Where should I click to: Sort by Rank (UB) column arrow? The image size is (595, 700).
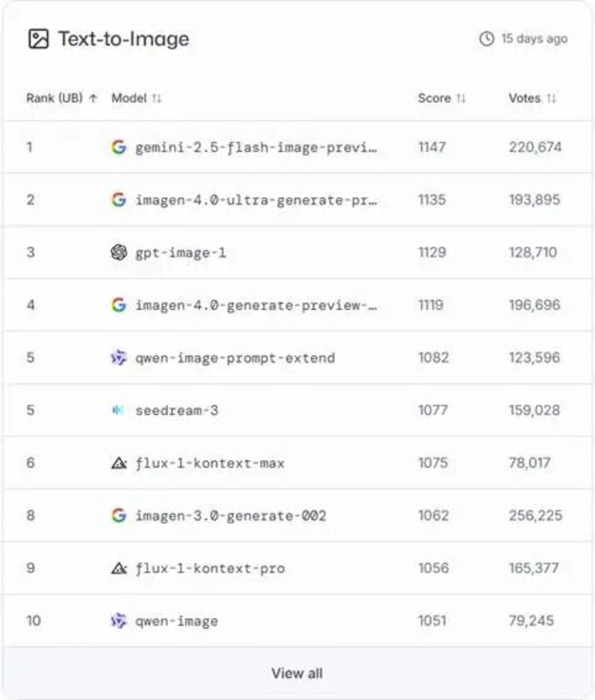[93, 99]
